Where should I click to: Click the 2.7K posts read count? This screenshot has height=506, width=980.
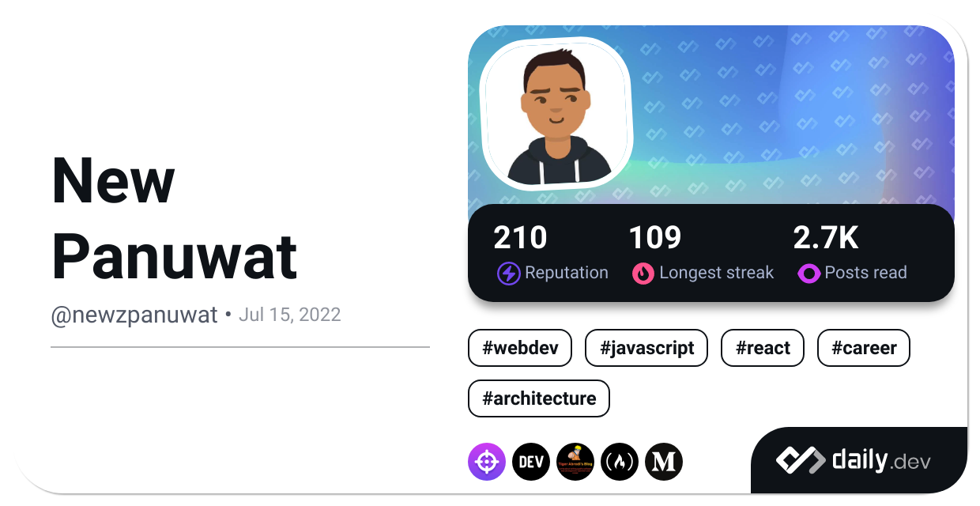point(826,238)
